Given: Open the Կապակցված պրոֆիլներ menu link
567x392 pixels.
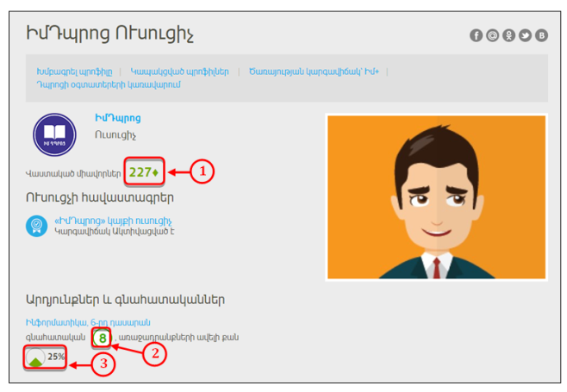Looking at the screenshot, I should point(179,72).
